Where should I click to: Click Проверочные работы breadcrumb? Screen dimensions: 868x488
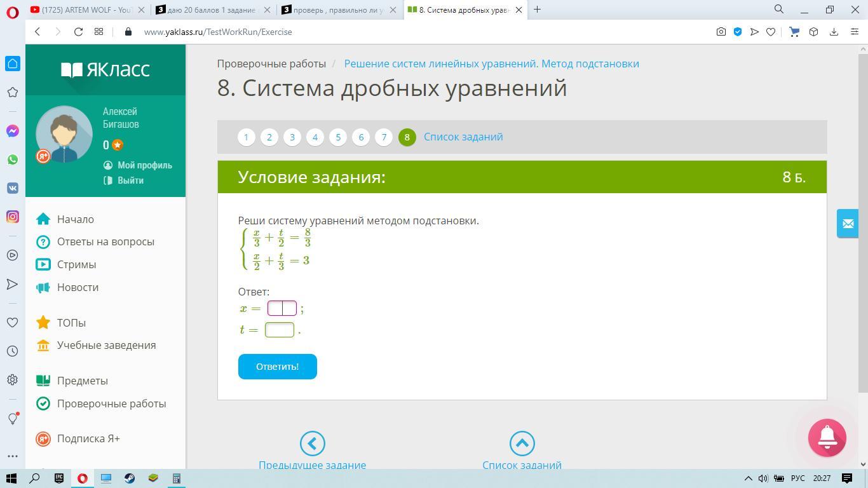click(271, 64)
